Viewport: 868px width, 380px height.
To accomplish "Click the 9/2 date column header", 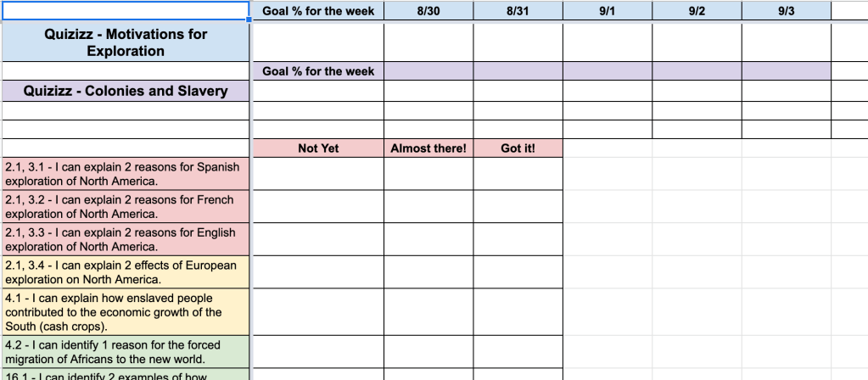I will [697, 11].
